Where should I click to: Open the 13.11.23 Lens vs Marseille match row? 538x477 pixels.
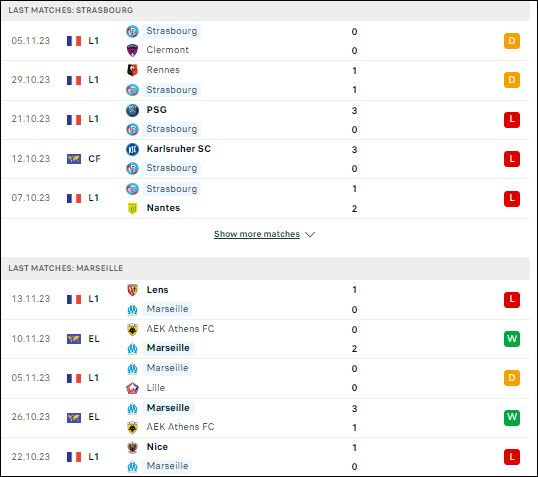[x=266, y=300]
